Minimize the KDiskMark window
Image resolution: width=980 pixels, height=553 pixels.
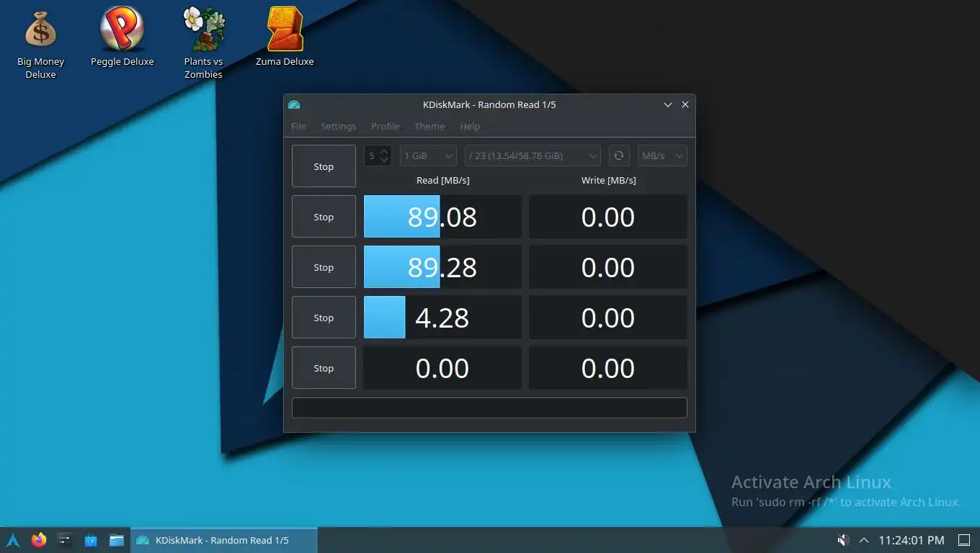668,104
